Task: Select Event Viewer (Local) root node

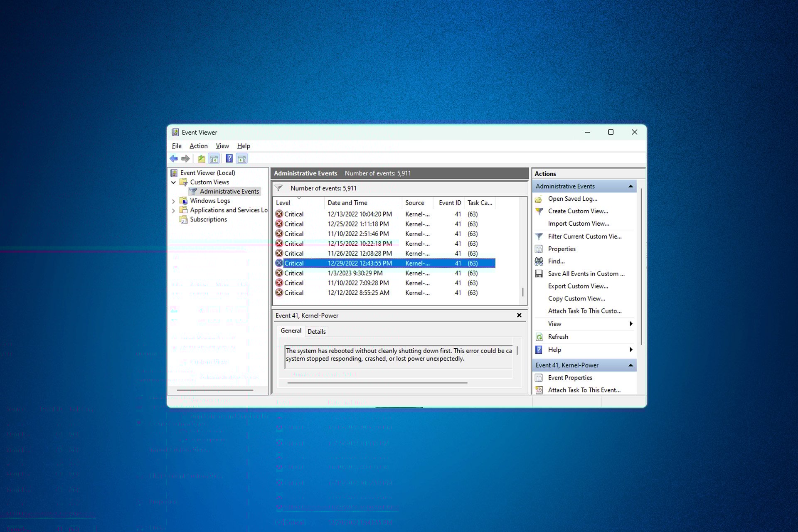Action: [208, 173]
